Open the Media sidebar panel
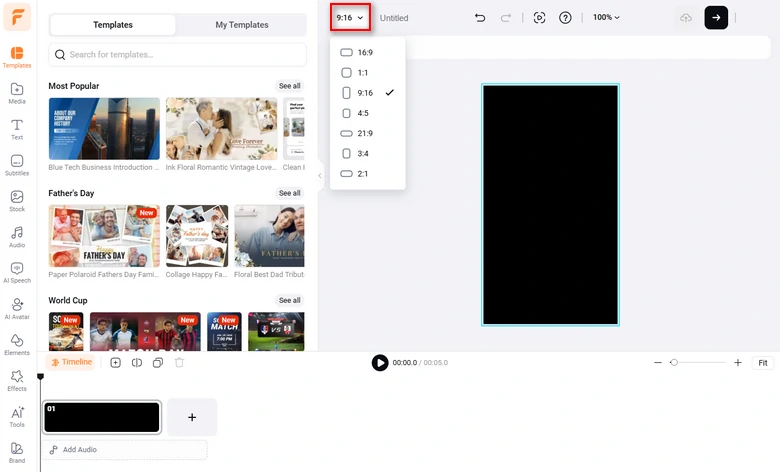Viewport: 780px width, 472px height. (x=17, y=93)
